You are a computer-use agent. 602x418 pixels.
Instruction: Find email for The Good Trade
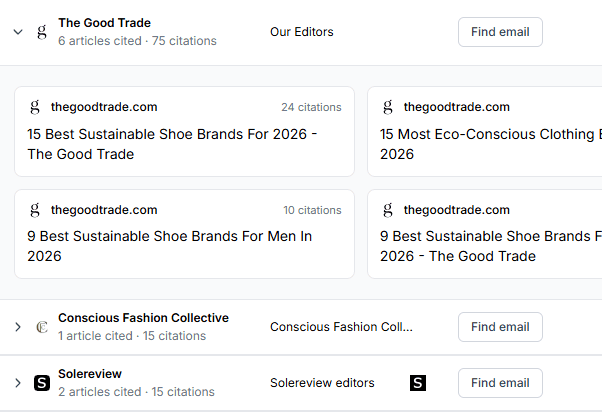[x=500, y=32]
